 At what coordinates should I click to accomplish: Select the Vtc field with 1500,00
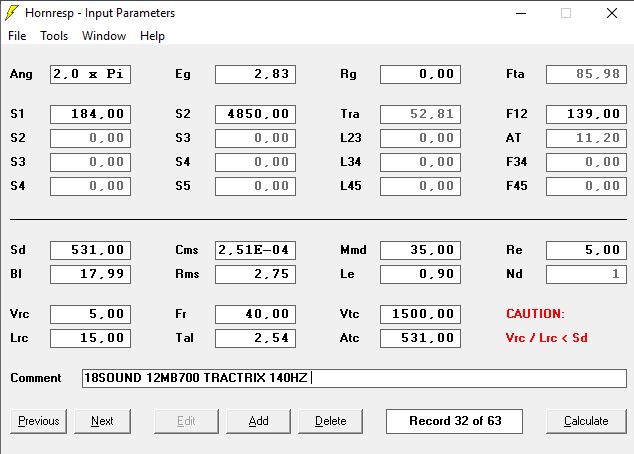pos(420,314)
